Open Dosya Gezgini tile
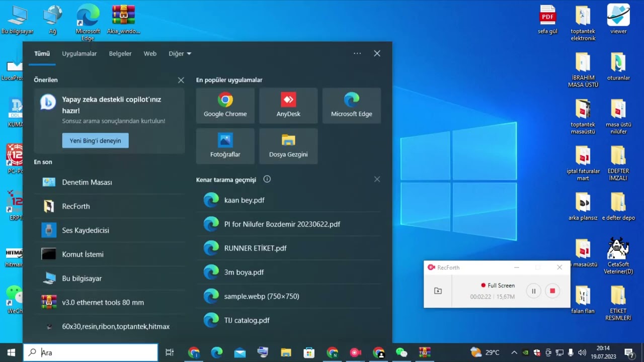The image size is (644, 362). pyautogui.click(x=288, y=146)
